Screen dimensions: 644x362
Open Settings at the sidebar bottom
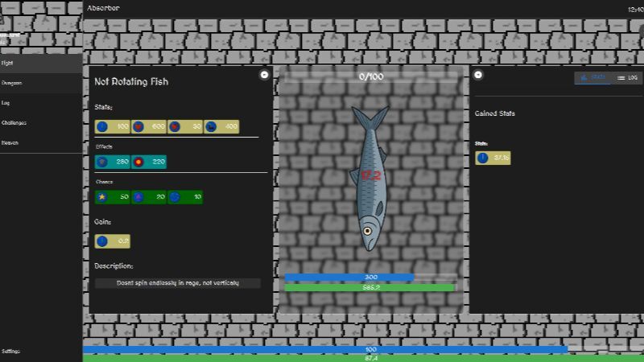(x=11, y=352)
